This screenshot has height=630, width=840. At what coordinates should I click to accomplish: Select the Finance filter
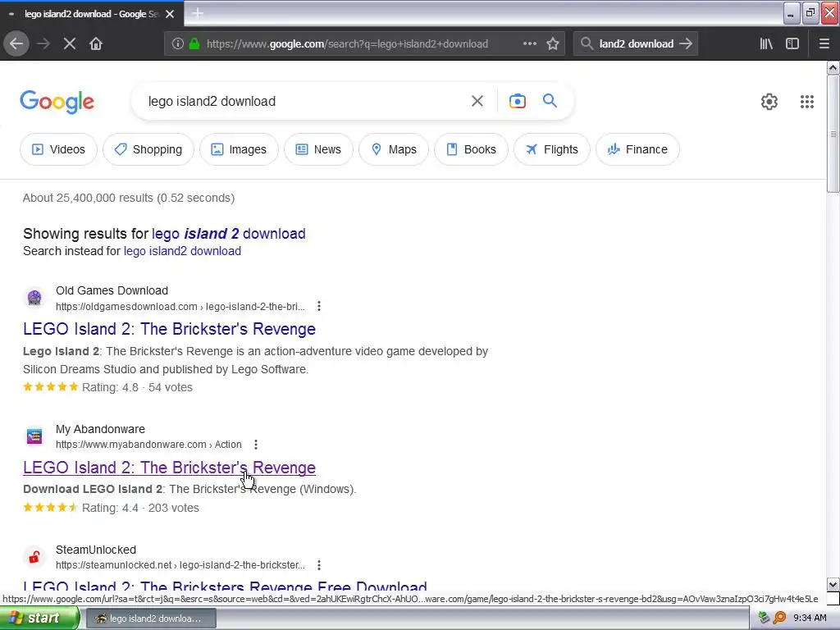point(638,149)
